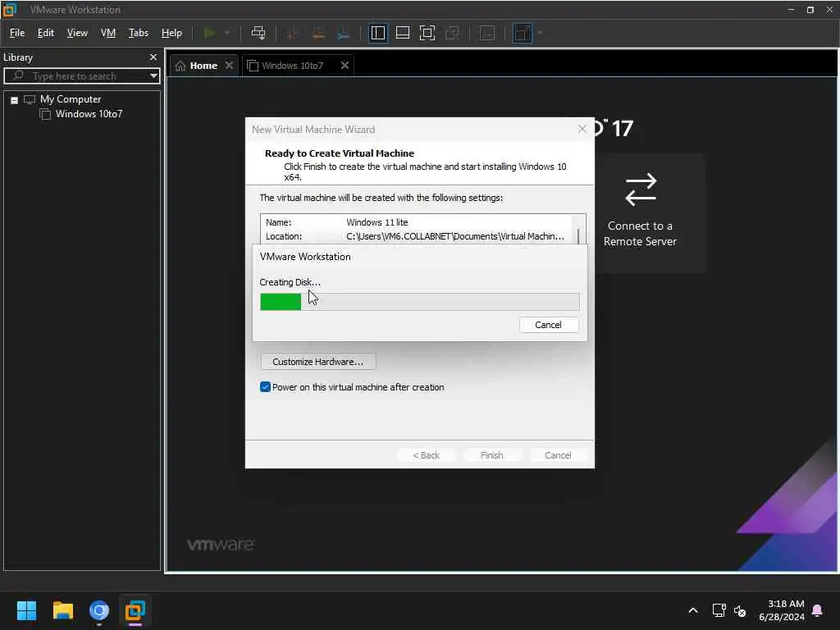Open the Windows Start menu
Image resolution: width=840 pixels, height=630 pixels.
pos(26,610)
